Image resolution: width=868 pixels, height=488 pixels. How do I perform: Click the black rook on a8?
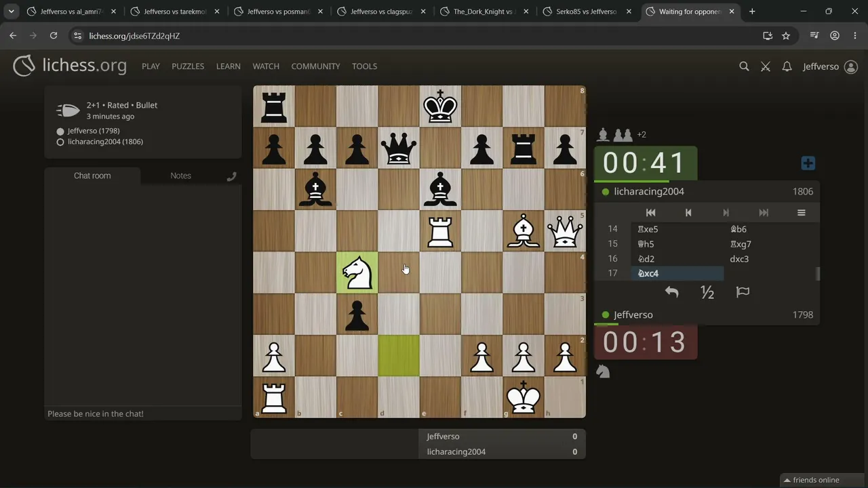tap(274, 106)
